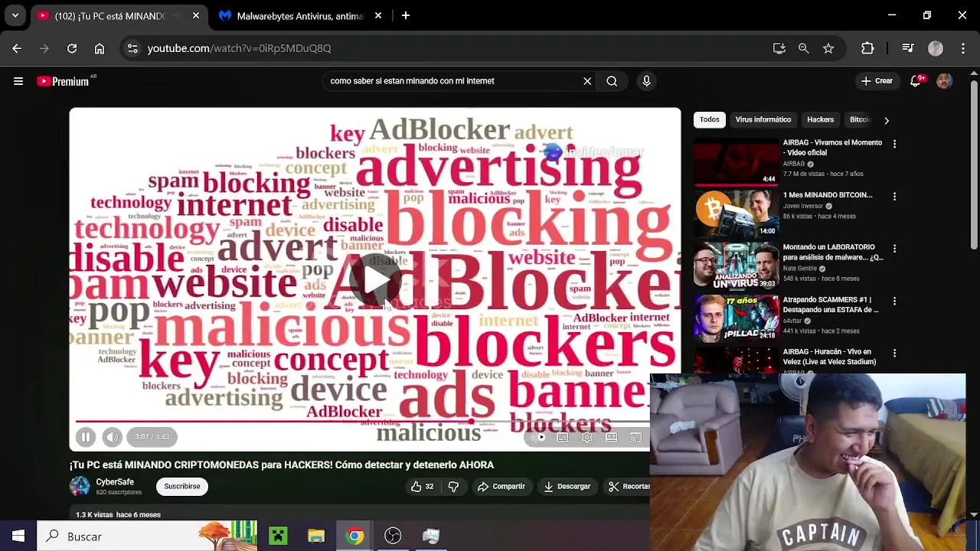Clear the search query with the X
The height and width of the screenshot is (551, 980).
(x=587, y=81)
